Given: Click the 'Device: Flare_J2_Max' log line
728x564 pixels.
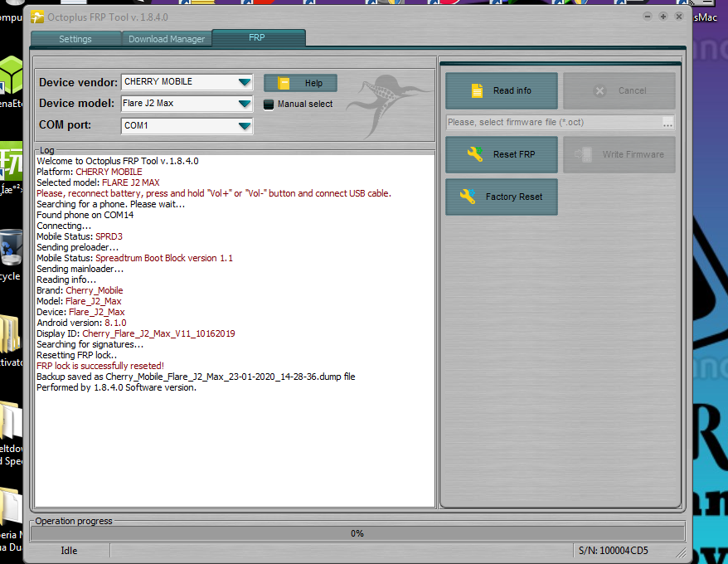Looking at the screenshot, I should click(80, 312).
